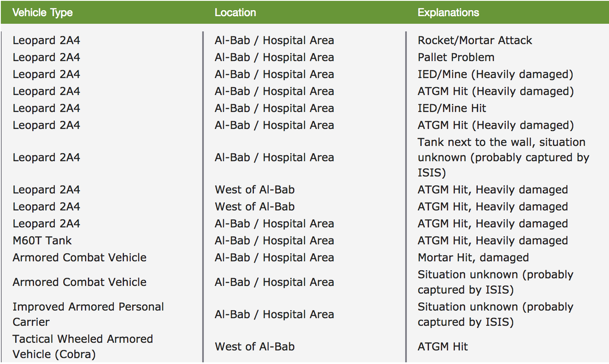Click the first Armored Combat Vehicle cell
This screenshot has width=609, height=364.
(x=79, y=258)
